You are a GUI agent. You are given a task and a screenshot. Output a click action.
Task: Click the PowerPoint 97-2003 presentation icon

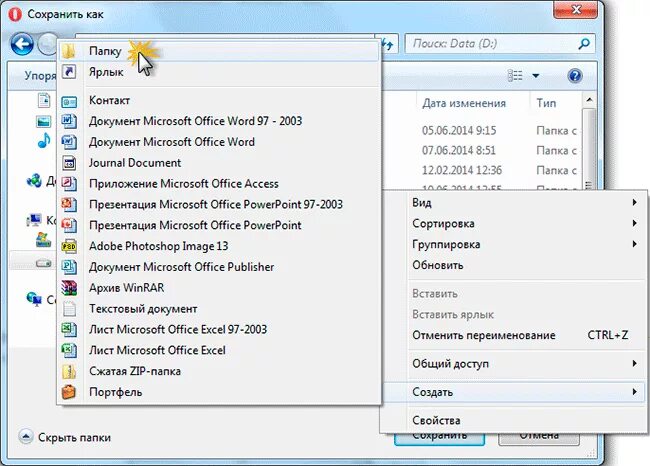click(x=69, y=204)
